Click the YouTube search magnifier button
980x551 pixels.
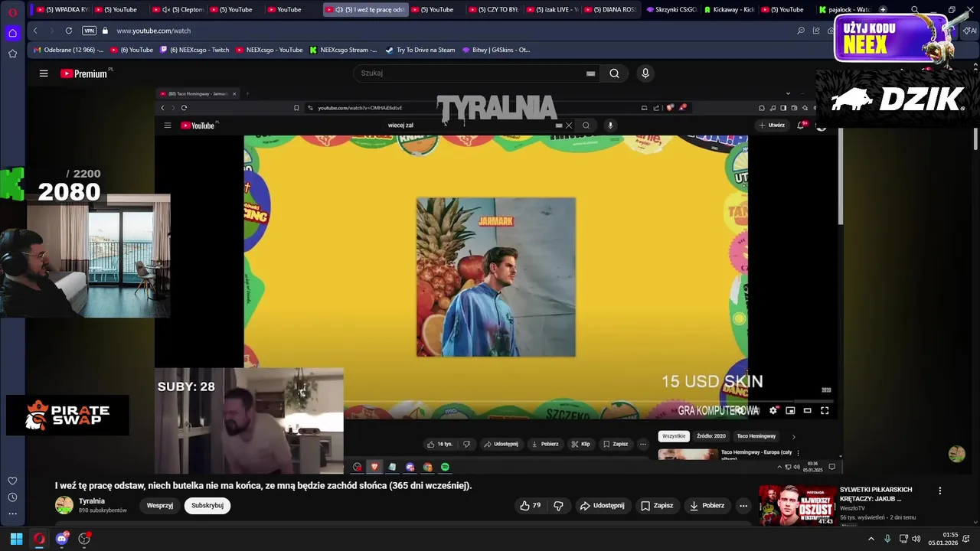(x=614, y=73)
